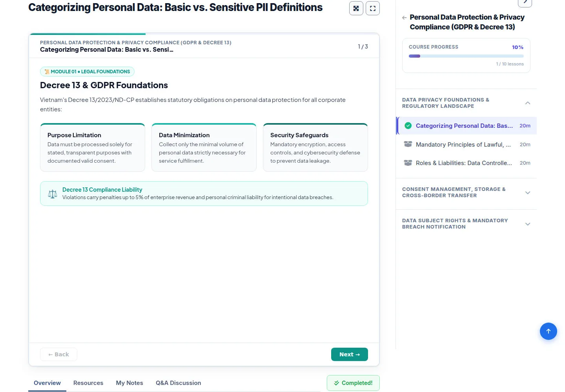Open the My Notes tab

point(129,383)
